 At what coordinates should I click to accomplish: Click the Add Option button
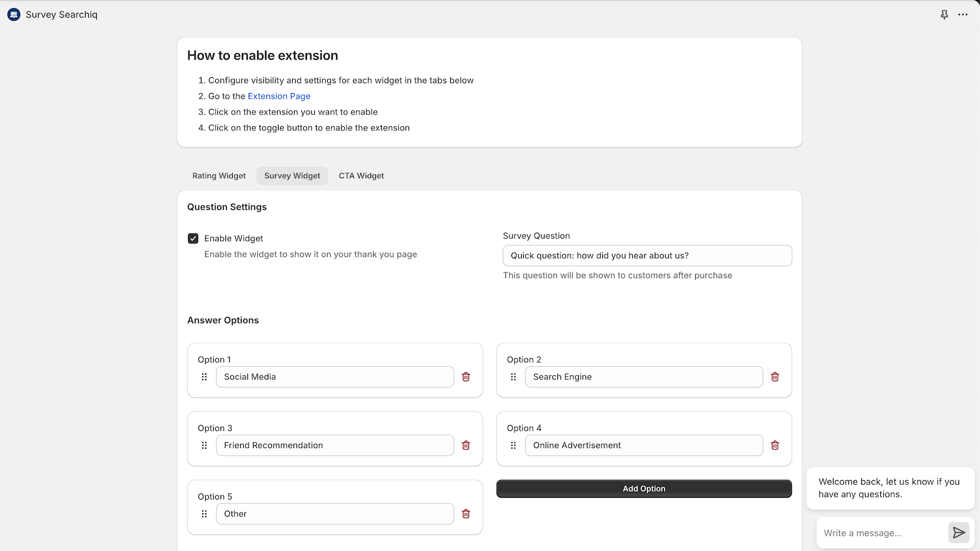click(644, 489)
